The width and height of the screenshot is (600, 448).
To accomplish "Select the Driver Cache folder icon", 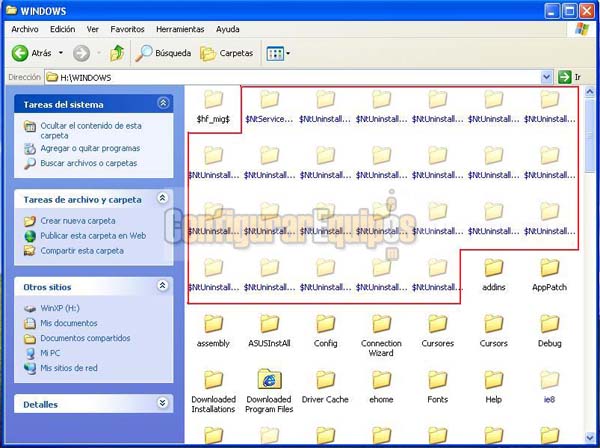I will 326,380.
